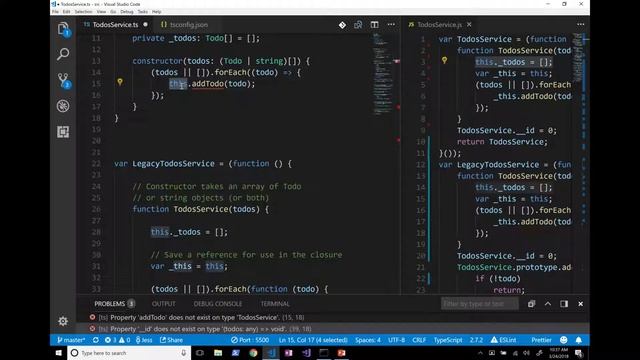Open Task View on the taskbar
The width and height of the screenshot is (640, 360).
tap(200, 353)
